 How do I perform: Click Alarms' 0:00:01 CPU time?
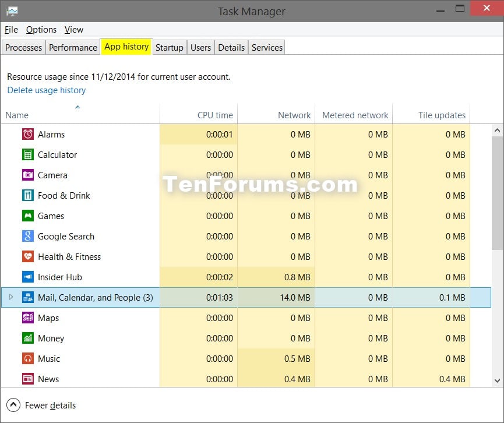pos(220,135)
